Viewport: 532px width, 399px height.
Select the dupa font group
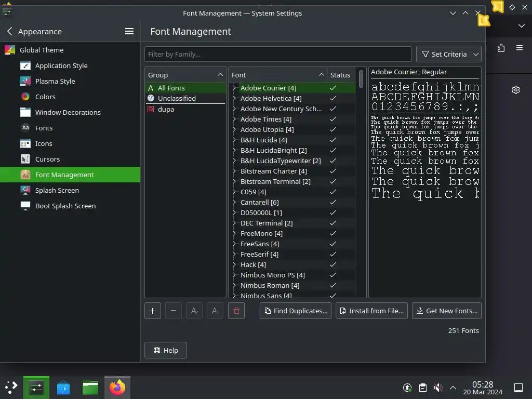click(185, 109)
